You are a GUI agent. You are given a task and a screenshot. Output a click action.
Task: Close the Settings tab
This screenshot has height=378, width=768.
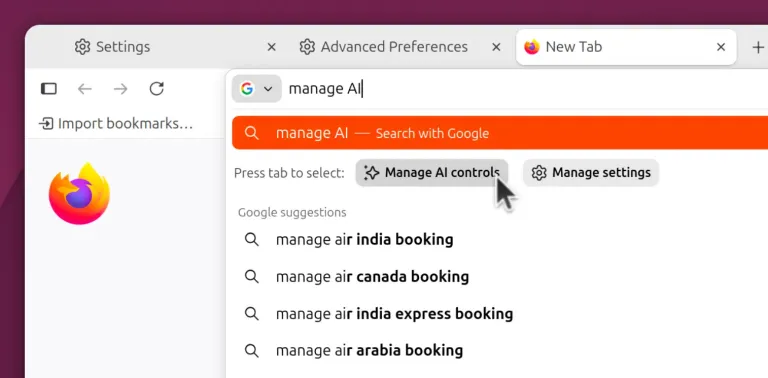click(x=271, y=47)
